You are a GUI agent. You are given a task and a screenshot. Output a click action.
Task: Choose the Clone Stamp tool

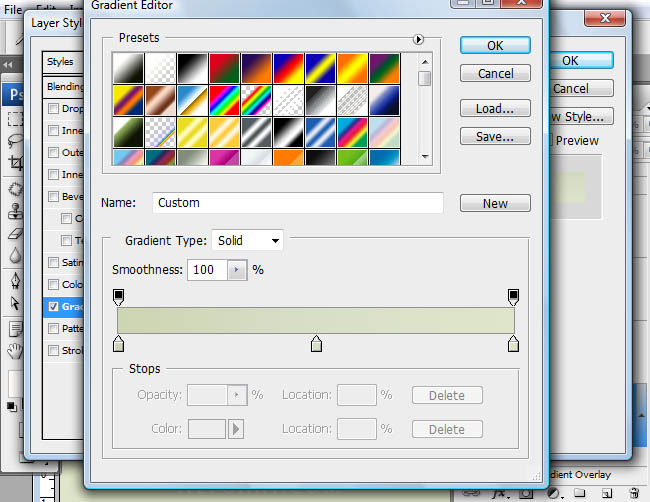tap(15, 211)
